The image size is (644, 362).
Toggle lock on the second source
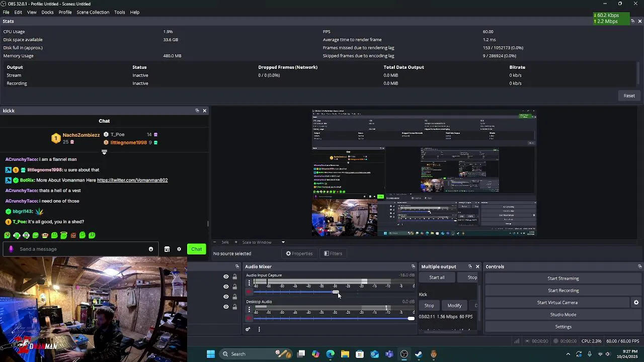coord(234,287)
